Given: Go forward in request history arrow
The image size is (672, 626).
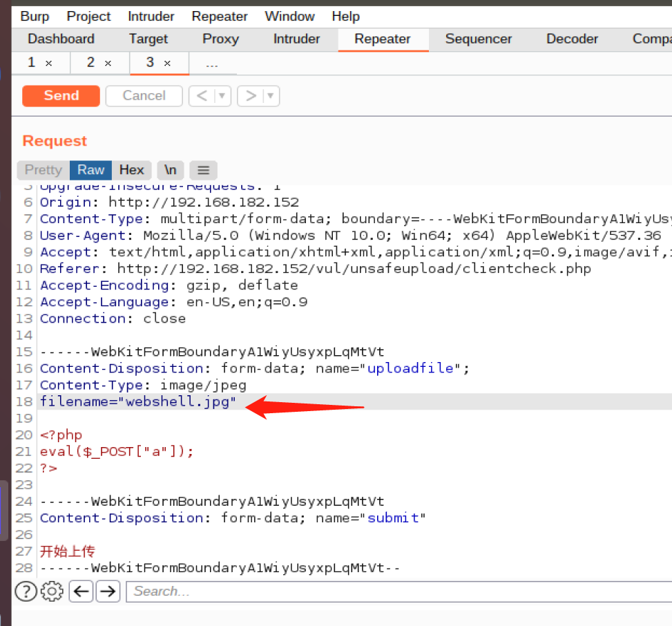Looking at the screenshot, I should (251, 95).
